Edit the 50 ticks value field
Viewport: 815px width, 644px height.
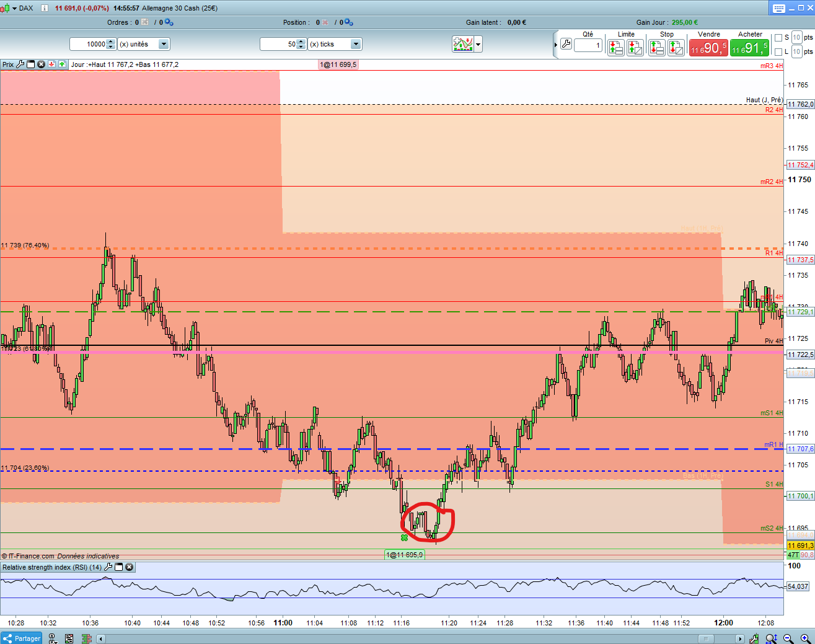click(x=278, y=44)
